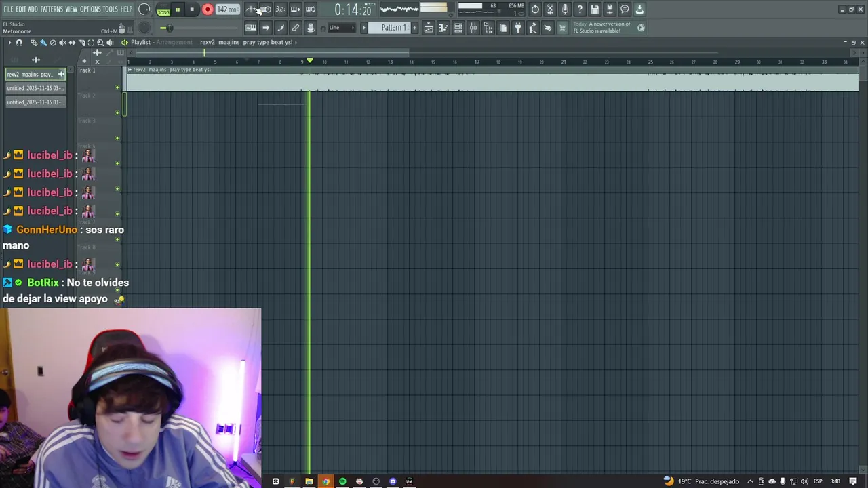Toggle the step-editing arrow icon
Screen dimensions: 868x488
(x=266, y=28)
